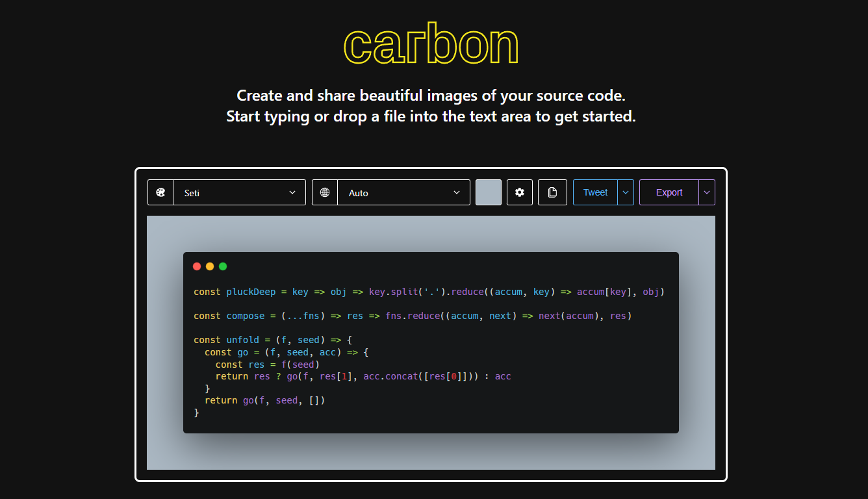Click the 'const compose' code line
The width and height of the screenshot is (868, 499).
(x=413, y=316)
